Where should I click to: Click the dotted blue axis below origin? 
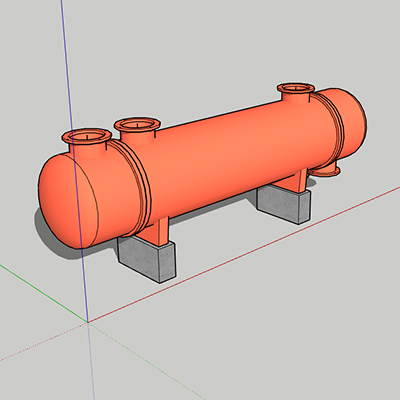(x=91, y=361)
